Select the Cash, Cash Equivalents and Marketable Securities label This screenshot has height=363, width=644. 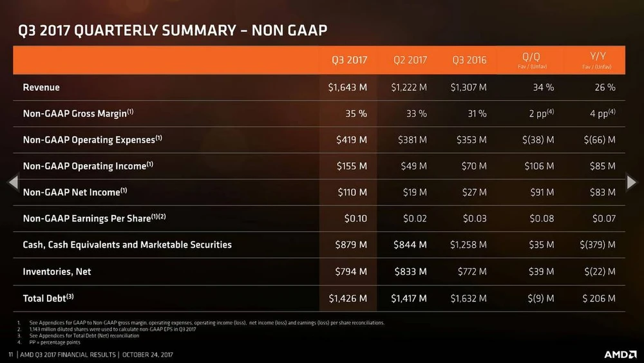pyautogui.click(x=127, y=245)
